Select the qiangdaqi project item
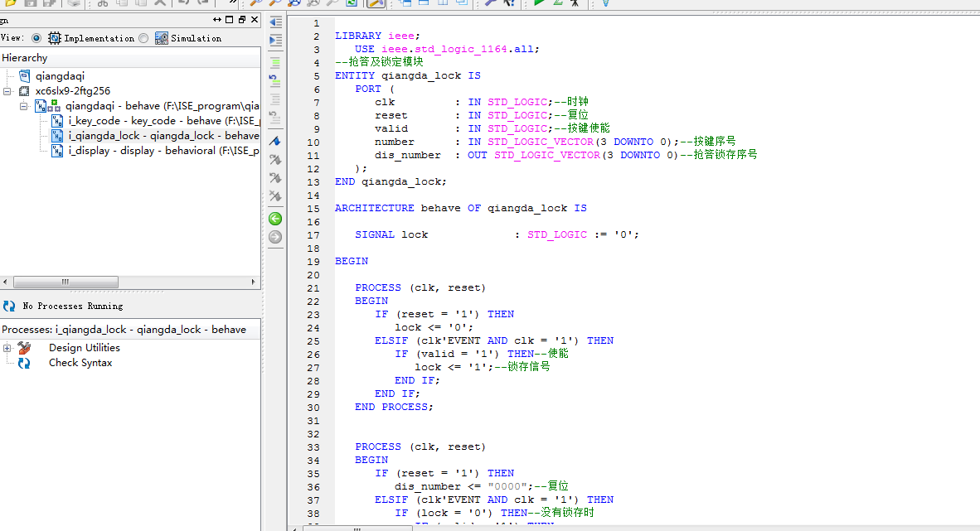Screen dimensions: 980x531 [60, 76]
